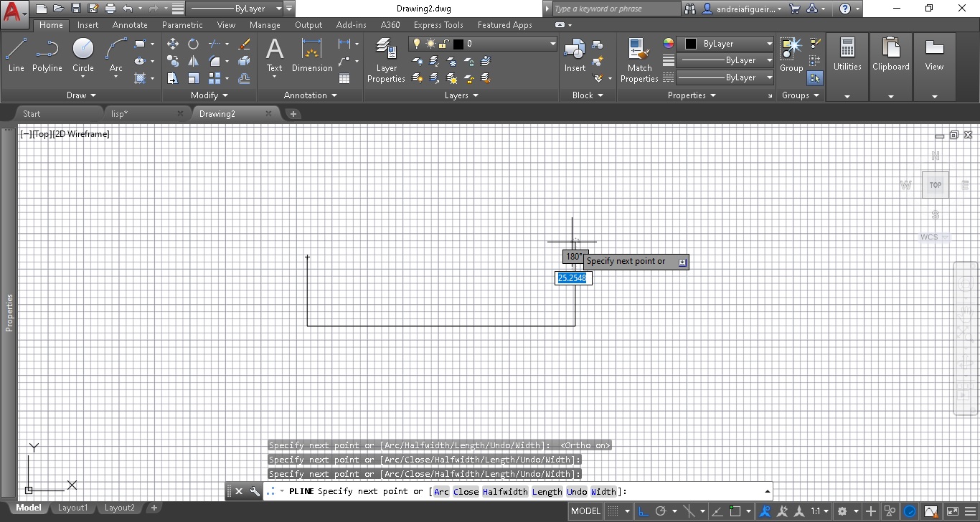
Task: Open annotation scale 1:1 dropdown
Action: 820,511
